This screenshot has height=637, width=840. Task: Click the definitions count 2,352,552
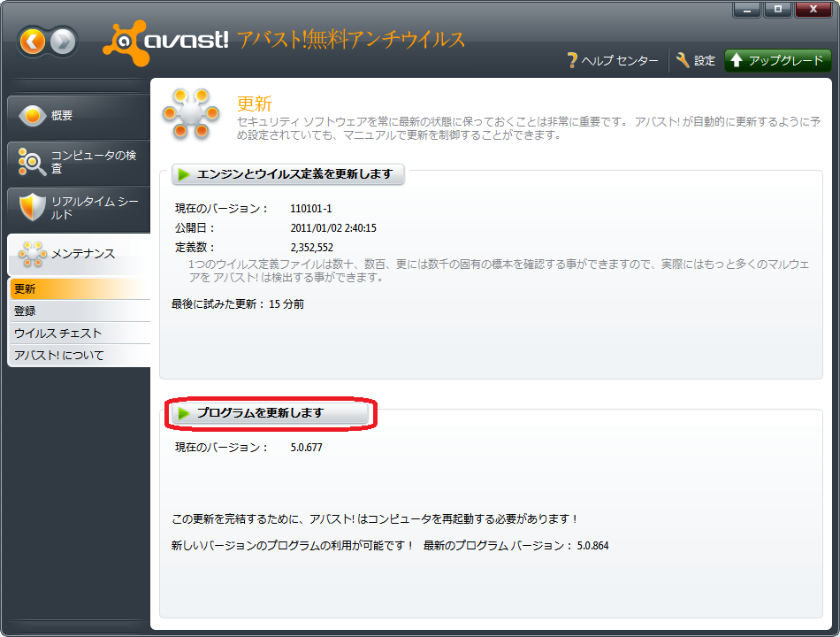pyautogui.click(x=311, y=247)
